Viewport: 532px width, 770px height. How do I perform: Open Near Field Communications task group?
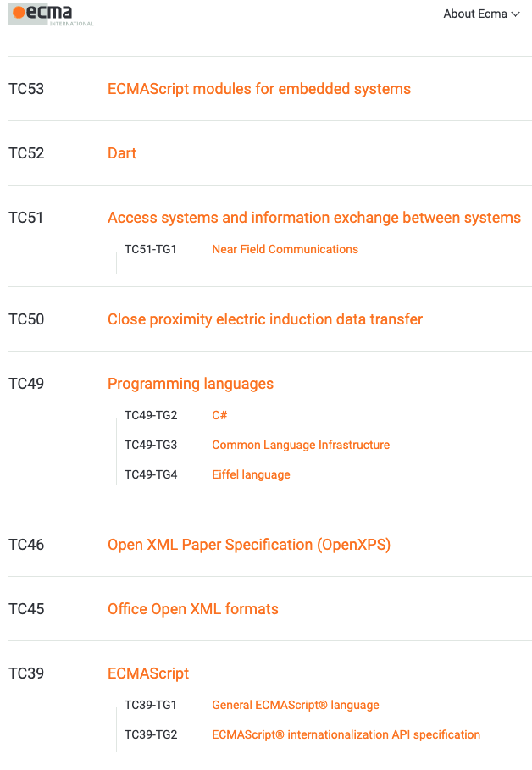[x=285, y=249]
